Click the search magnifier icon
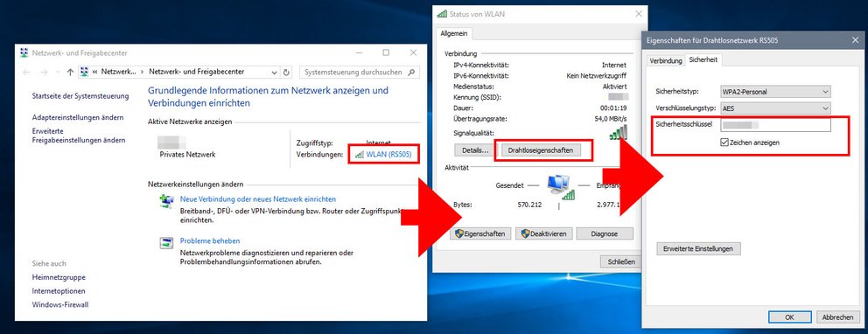The height and width of the screenshot is (334, 868). 411,72
